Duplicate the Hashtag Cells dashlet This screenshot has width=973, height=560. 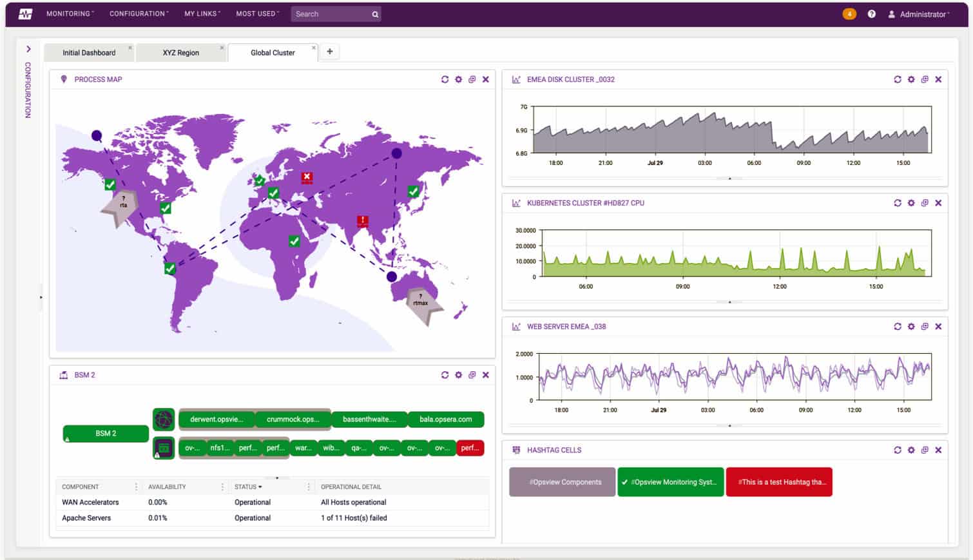(x=925, y=450)
